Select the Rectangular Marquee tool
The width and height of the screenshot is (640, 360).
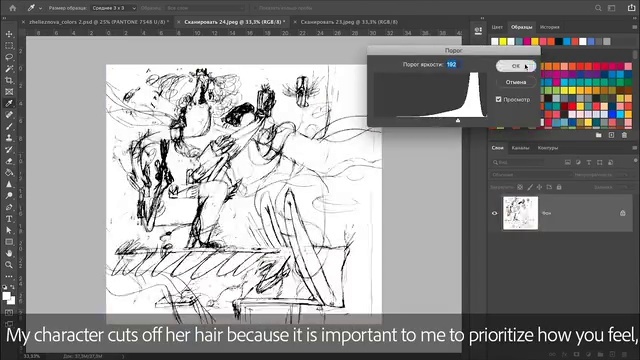[9, 46]
